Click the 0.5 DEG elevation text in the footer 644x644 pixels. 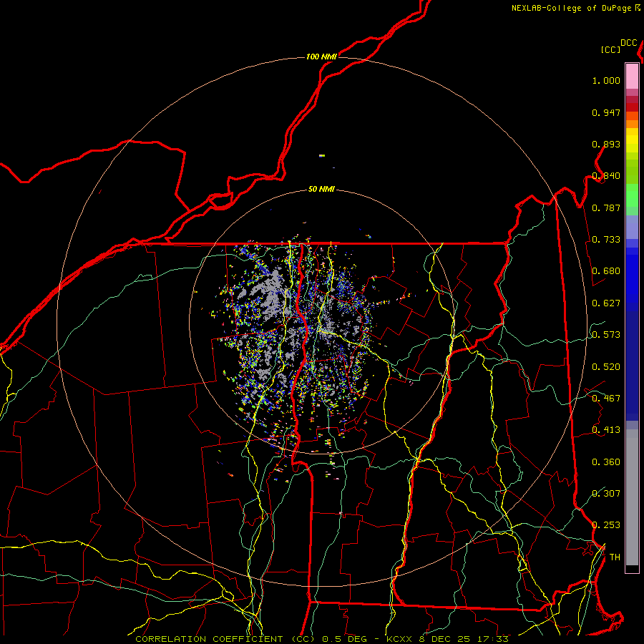click(343, 639)
